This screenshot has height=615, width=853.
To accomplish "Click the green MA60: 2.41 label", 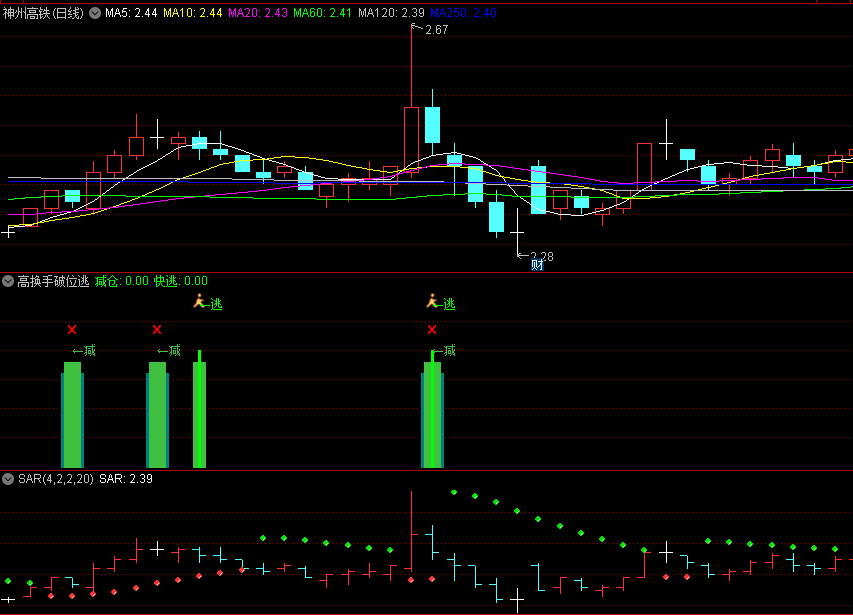I will (323, 13).
